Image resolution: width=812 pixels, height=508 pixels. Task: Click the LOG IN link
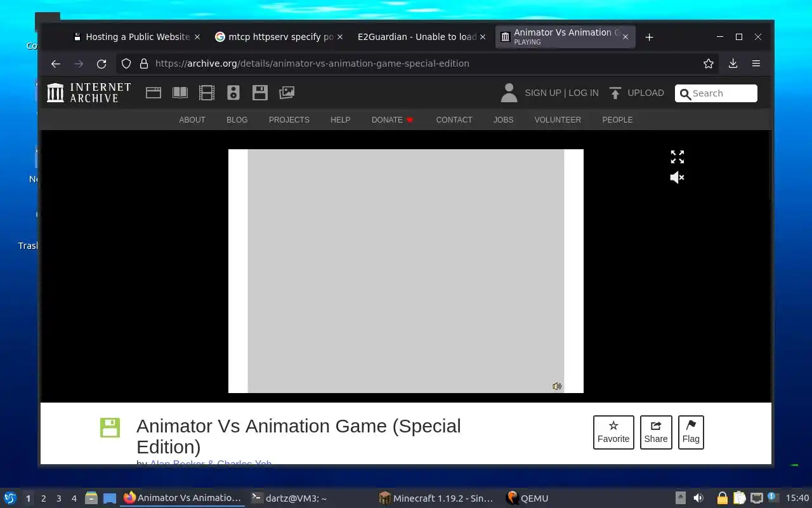[584, 93]
